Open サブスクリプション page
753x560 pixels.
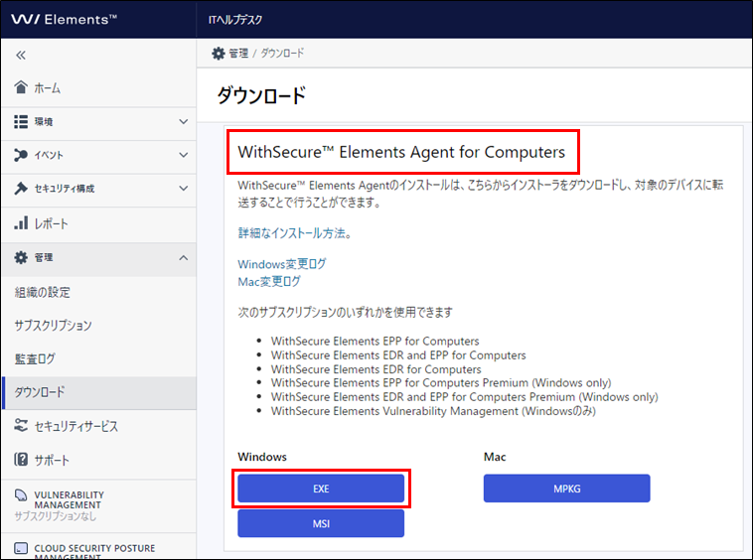[98, 326]
